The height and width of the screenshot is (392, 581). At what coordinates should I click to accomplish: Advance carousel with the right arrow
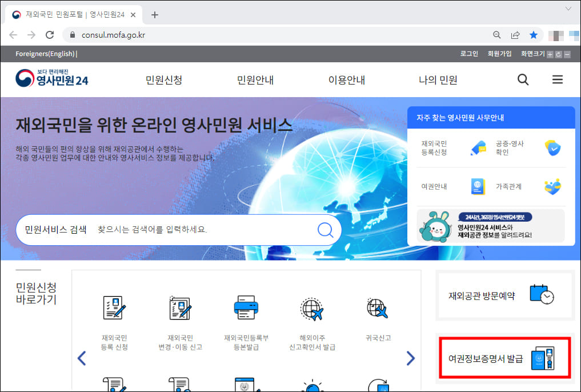pyautogui.click(x=410, y=358)
